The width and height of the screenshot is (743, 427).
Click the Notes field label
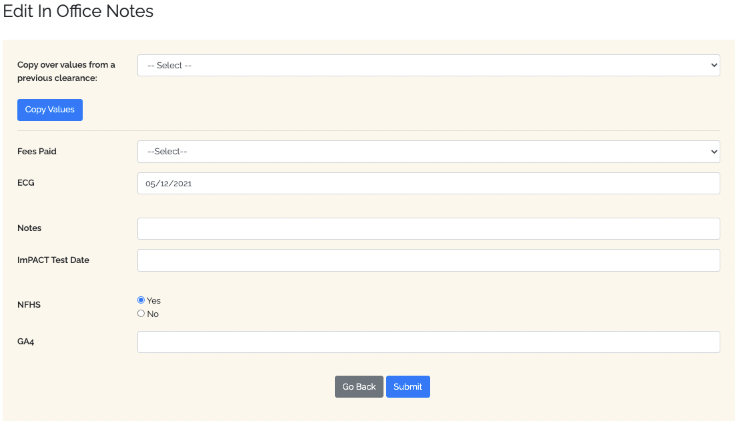(29, 229)
